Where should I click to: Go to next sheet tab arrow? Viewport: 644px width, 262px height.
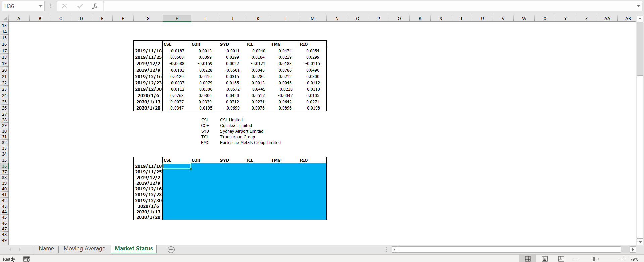pos(20,249)
